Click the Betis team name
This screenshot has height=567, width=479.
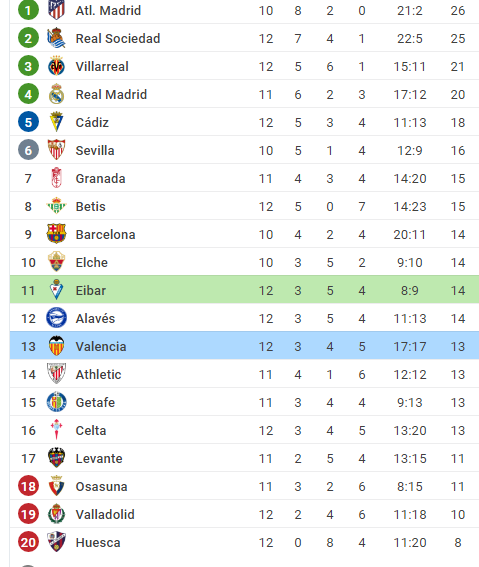coord(91,206)
